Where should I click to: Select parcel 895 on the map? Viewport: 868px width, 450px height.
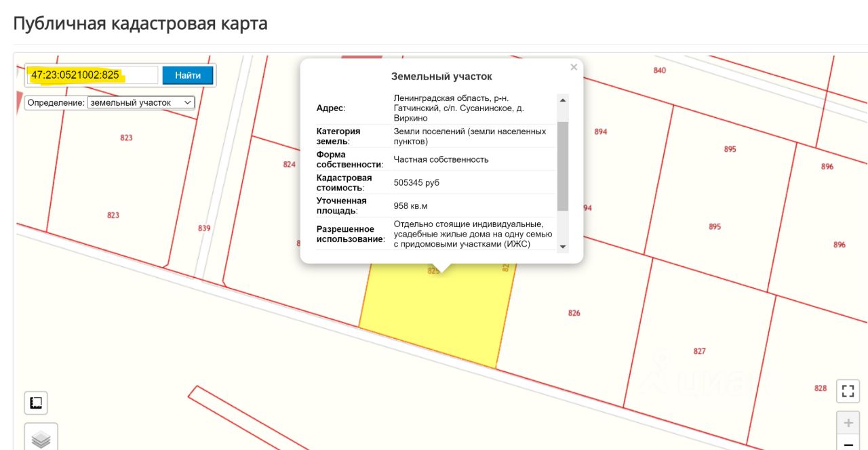click(730, 149)
